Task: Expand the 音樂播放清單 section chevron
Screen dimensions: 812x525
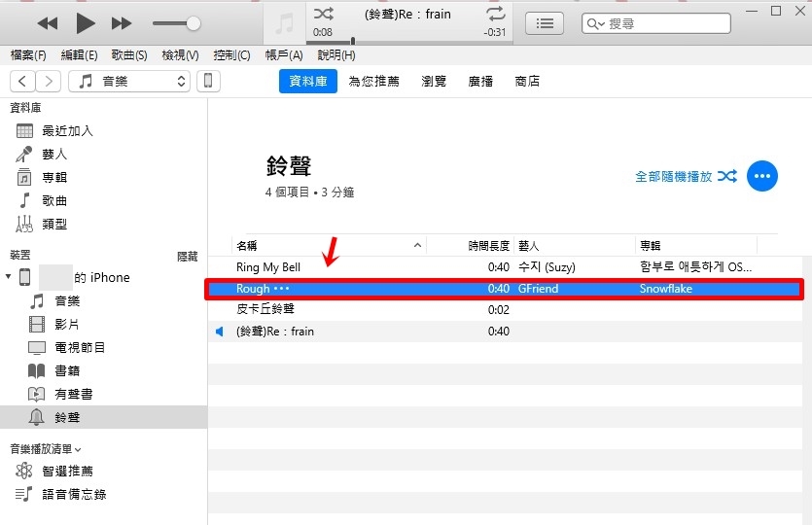Action: tap(78, 450)
